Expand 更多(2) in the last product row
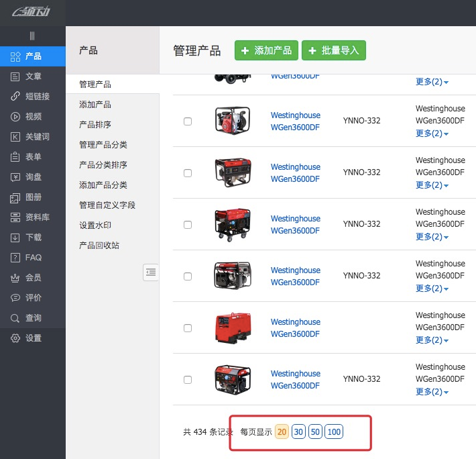Image resolution: width=476 pixels, height=459 pixels. [x=432, y=392]
